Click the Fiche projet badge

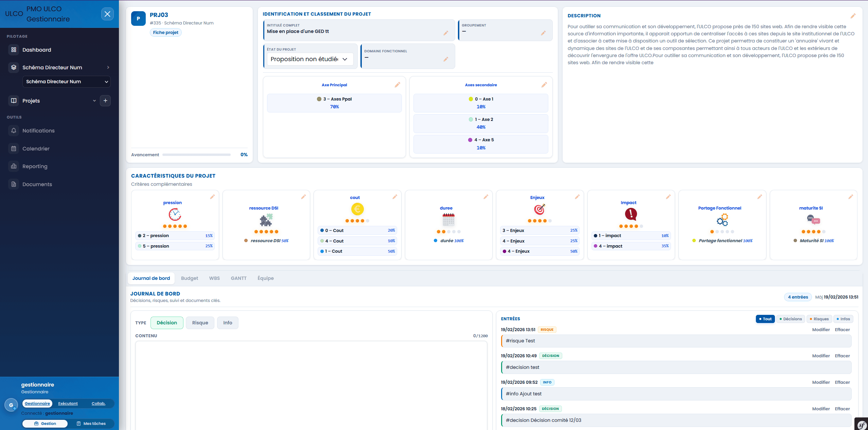(x=165, y=33)
